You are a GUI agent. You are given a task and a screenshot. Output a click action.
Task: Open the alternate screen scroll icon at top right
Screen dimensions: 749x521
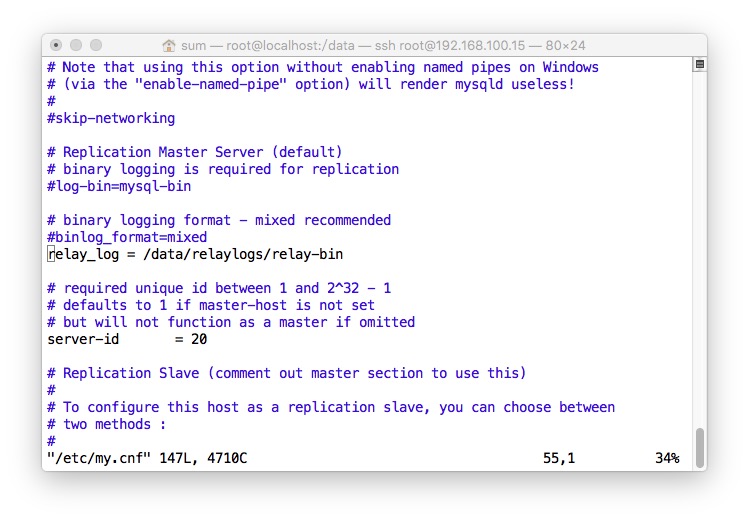tap(700, 64)
